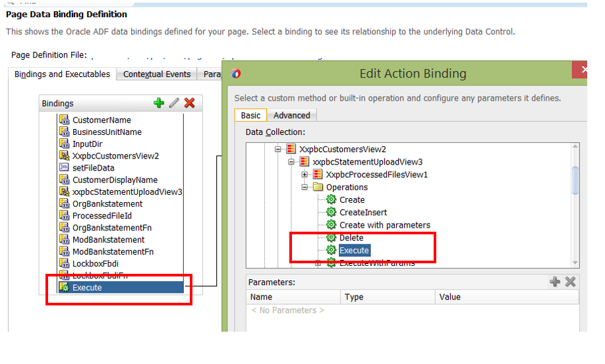605x364 pixels.
Task: Select the Create operation
Action: (x=352, y=199)
